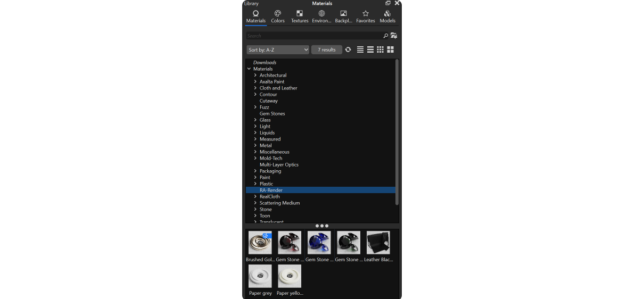Open the Colors library tab
Viewport: 644px width, 299px height.
coord(278,16)
